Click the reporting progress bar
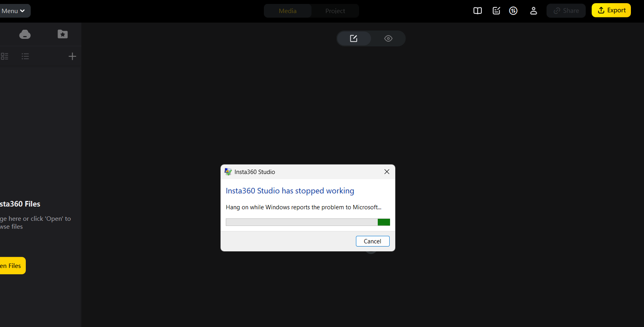Screen dimensions: 644x327 click(308, 222)
